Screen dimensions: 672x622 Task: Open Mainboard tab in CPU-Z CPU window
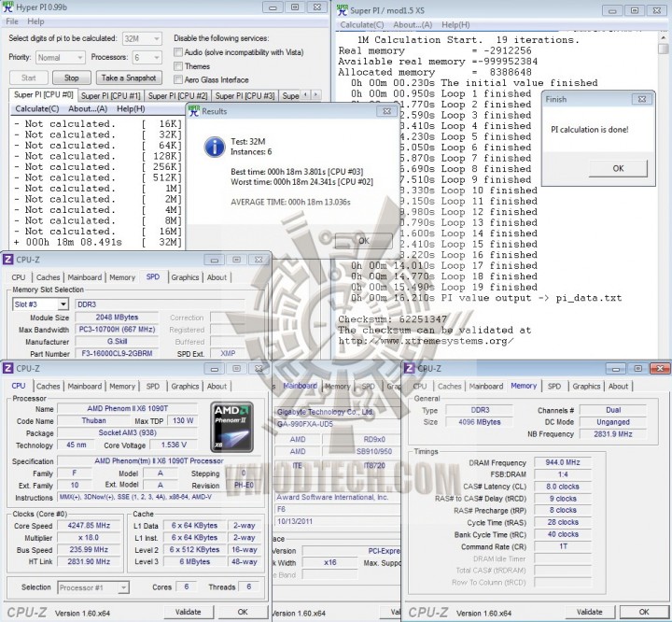pos(84,386)
